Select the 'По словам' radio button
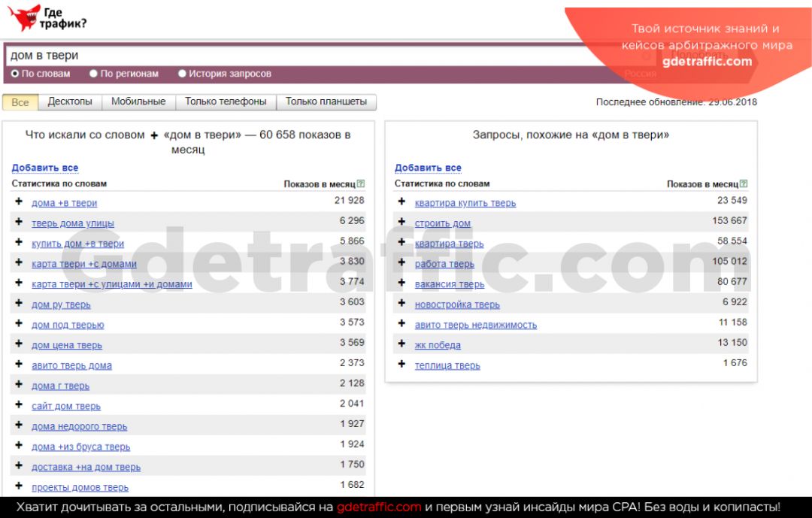 click(15, 74)
